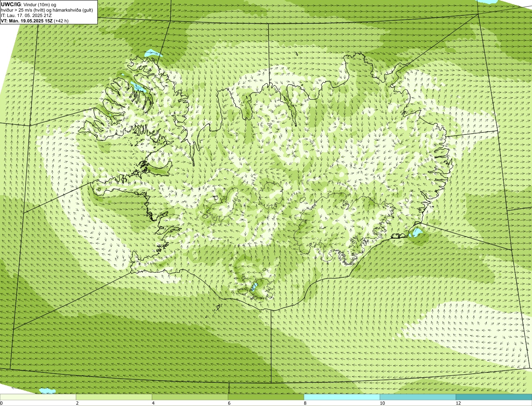Click the colorbar tick label '8'
The height and width of the screenshot is (406, 532).
(305, 403)
